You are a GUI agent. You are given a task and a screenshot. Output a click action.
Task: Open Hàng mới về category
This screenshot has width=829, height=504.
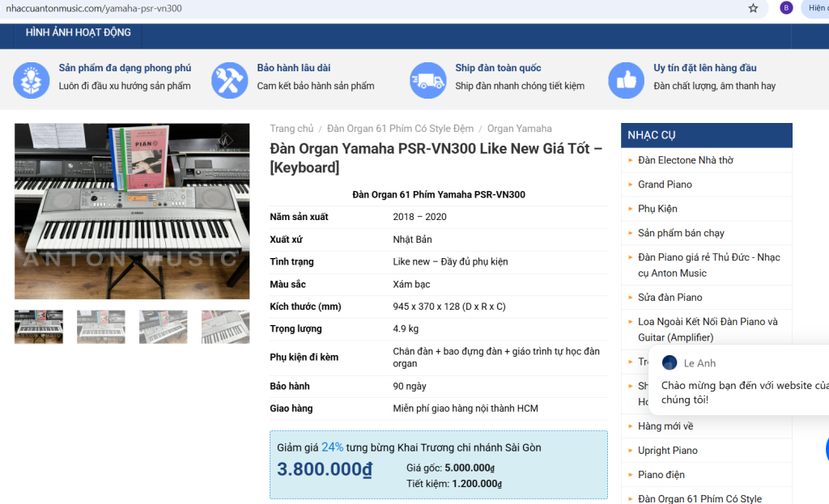click(665, 426)
